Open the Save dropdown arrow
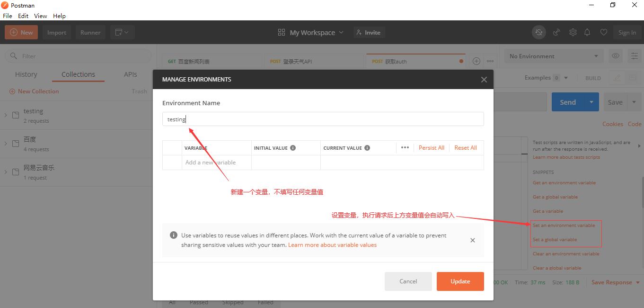Viewport: 644px width, 308px height. pyautogui.click(x=634, y=102)
